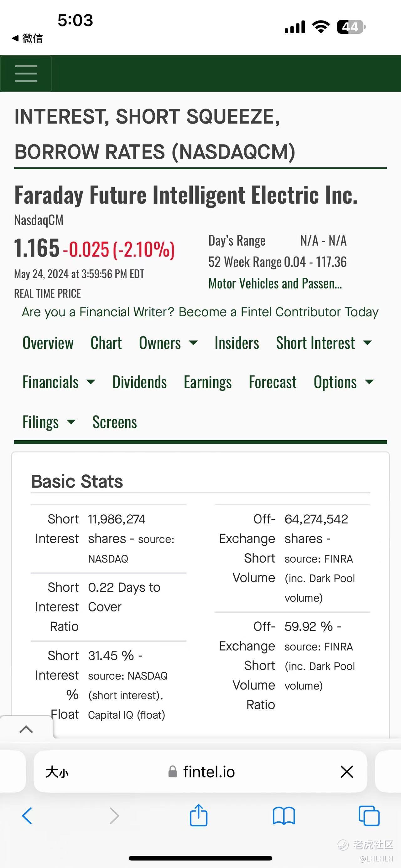This screenshot has height=868, width=401.
Task: Go to the Insiders tab
Action: 237,343
